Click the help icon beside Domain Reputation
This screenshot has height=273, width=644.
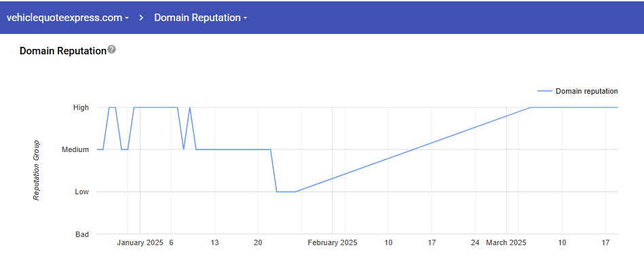pyautogui.click(x=112, y=50)
